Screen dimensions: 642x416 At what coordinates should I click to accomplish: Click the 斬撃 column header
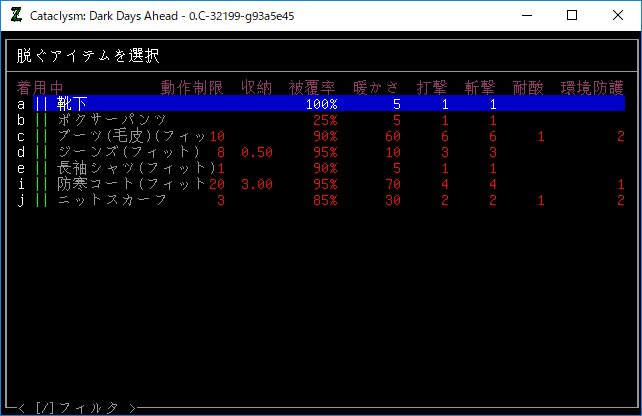click(480, 88)
